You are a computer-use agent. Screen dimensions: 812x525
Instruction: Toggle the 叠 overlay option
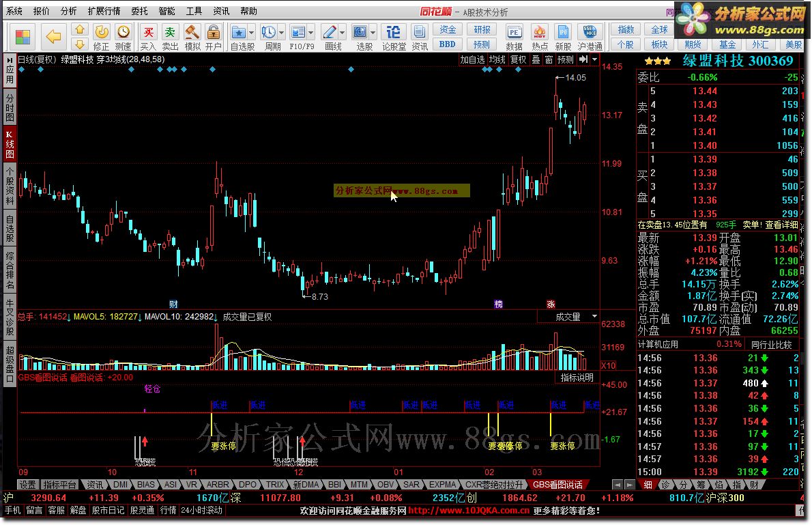(x=536, y=59)
